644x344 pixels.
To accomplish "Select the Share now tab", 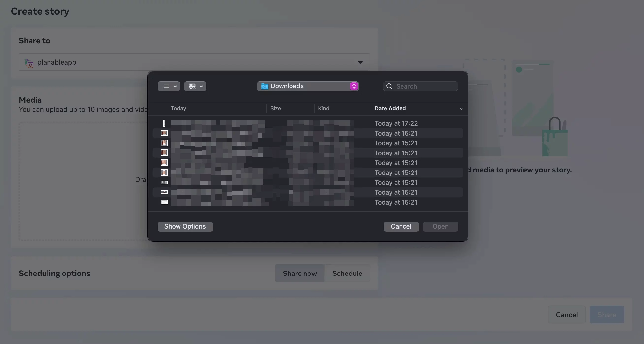I will [x=299, y=273].
